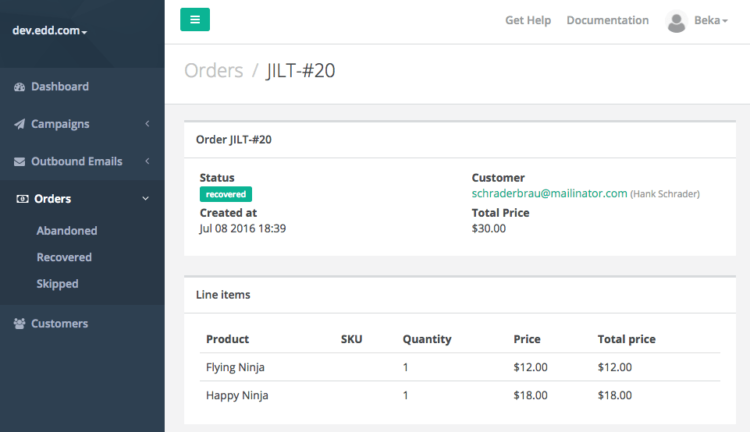Click the (Hank Schrader) customer name
The width and height of the screenshot is (750, 432).
[665, 194]
